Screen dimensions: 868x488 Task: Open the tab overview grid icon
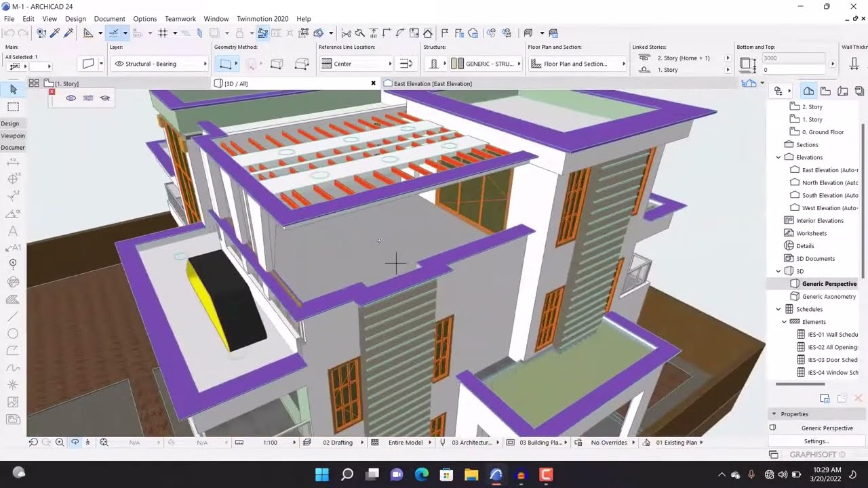33,83
